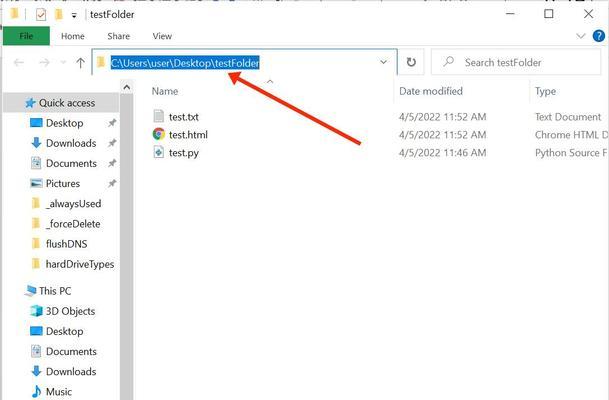The image size is (609, 400).
Task: Open the Help question mark icon
Action: pos(599,36)
